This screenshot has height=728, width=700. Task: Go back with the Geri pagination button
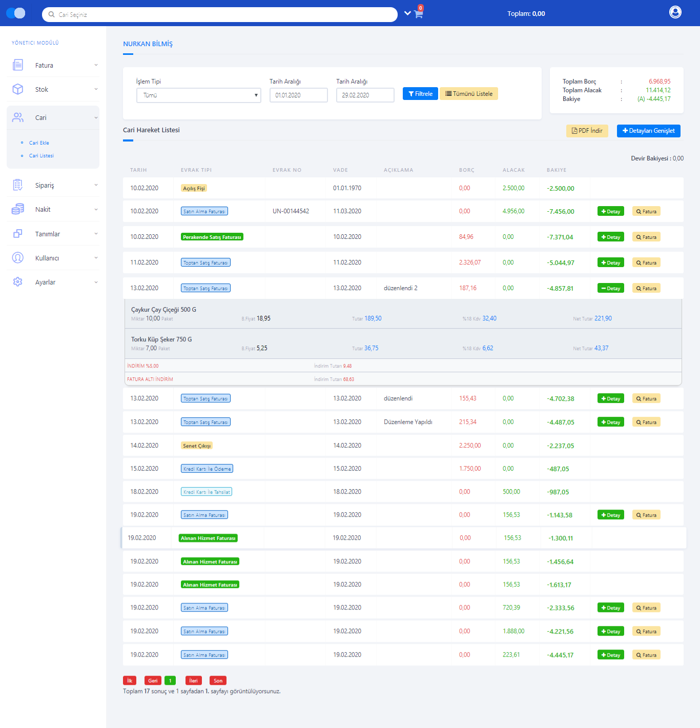(153, 680)
